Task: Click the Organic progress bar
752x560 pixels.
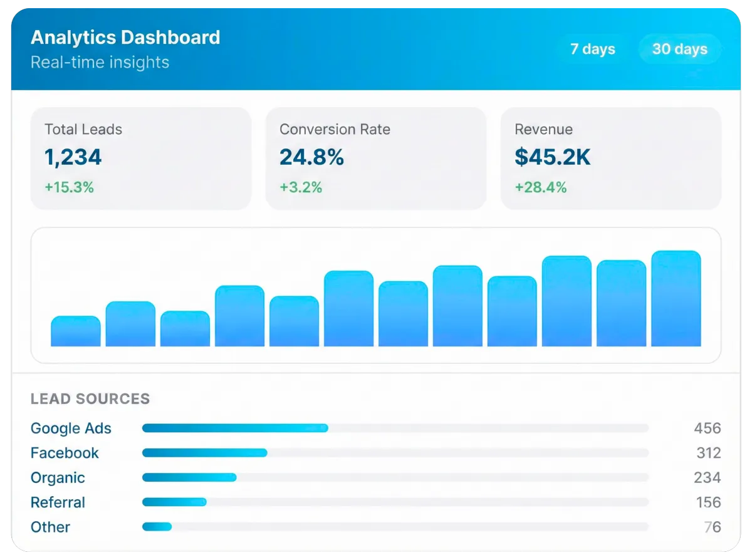Action: (395, 477)
